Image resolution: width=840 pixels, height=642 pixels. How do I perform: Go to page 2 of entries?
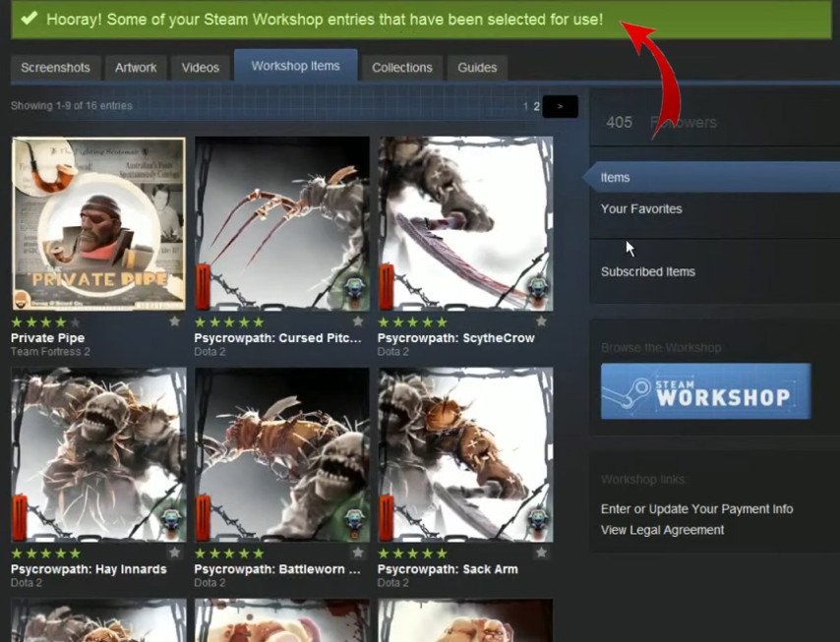click(536, 106)
